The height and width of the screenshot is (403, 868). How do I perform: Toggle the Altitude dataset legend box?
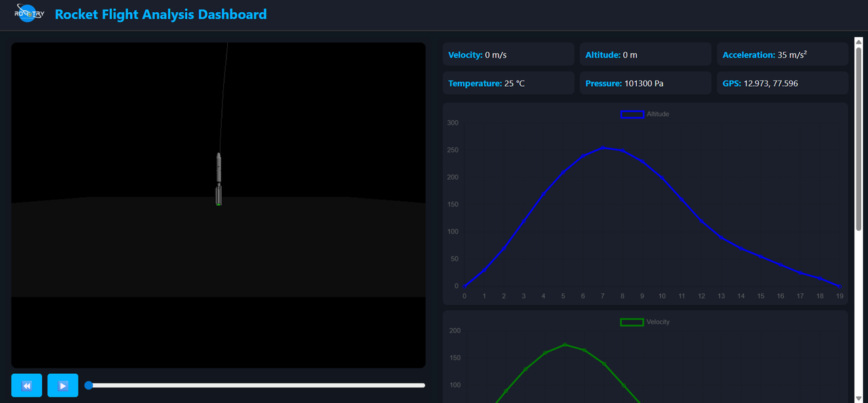632,114
